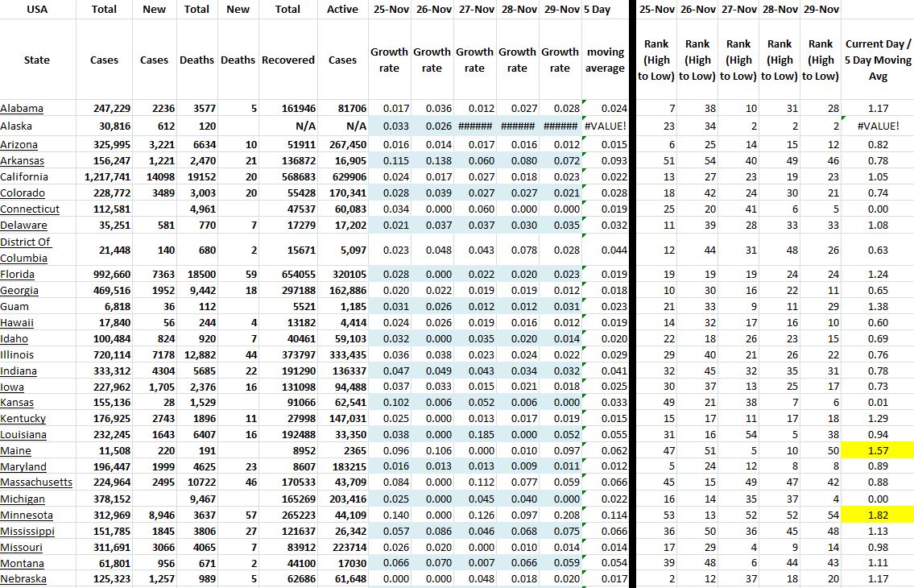Select the yellow highlighted 1.82 cell
914x588 pixels.
pos(879,516)
